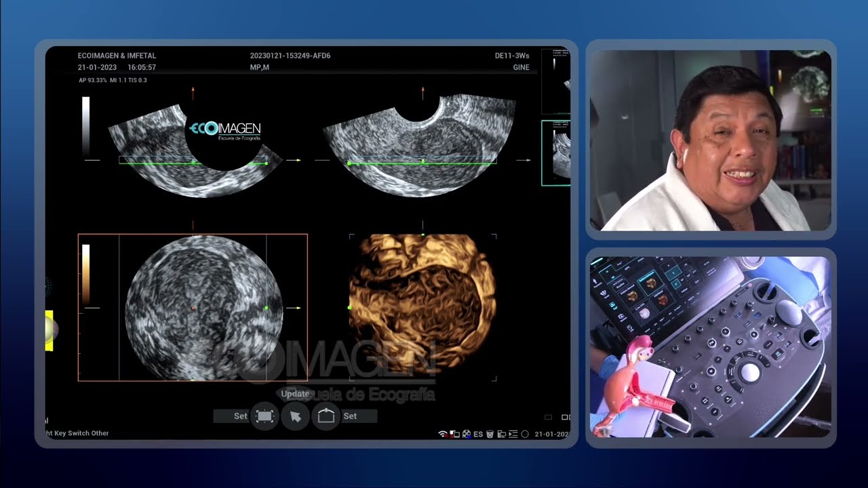Click the ultrasound console camera video
868x488 pixels.
[711, 347]
